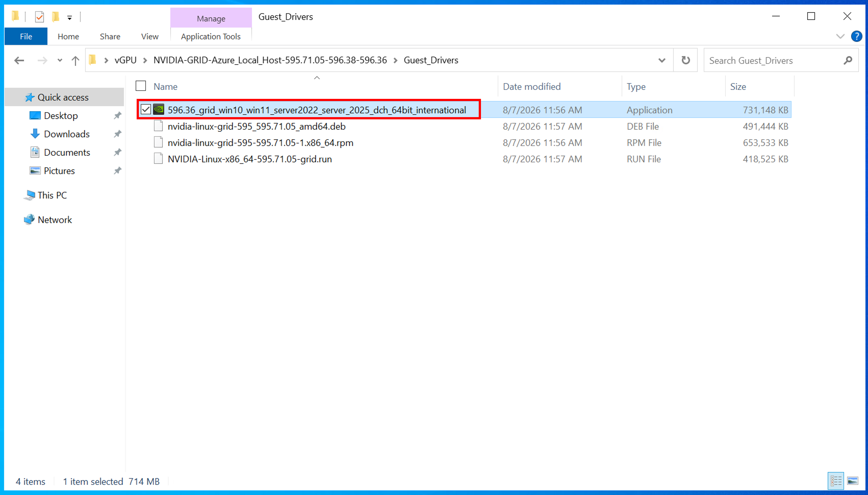Click the search magnifier icon
This screenshot has height=495, width=868.
(848, 61)
